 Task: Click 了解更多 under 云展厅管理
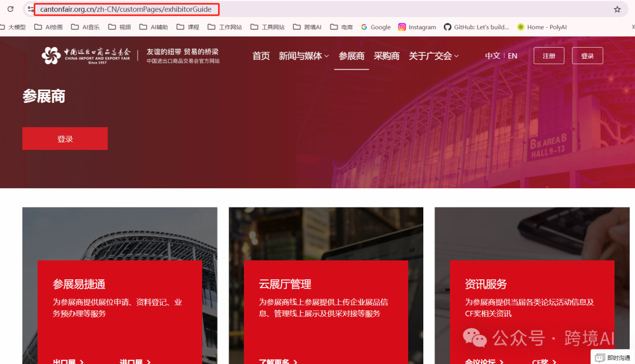click(x=278, y=361)
